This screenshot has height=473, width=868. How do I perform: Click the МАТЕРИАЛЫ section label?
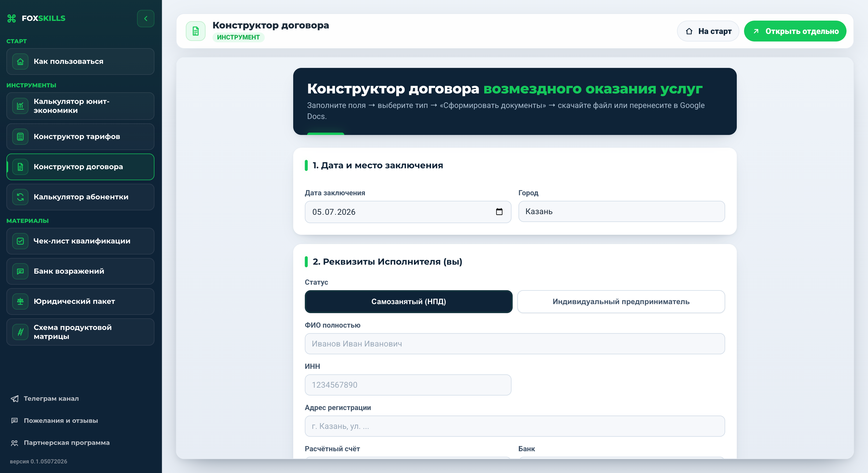[x=28, y=221]
